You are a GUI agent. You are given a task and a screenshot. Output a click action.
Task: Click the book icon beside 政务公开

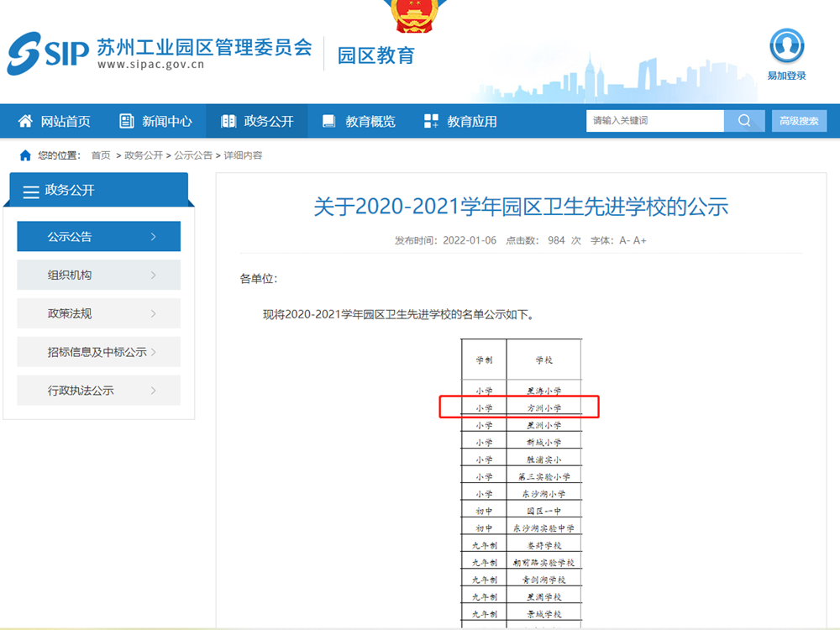pos(228,122)
